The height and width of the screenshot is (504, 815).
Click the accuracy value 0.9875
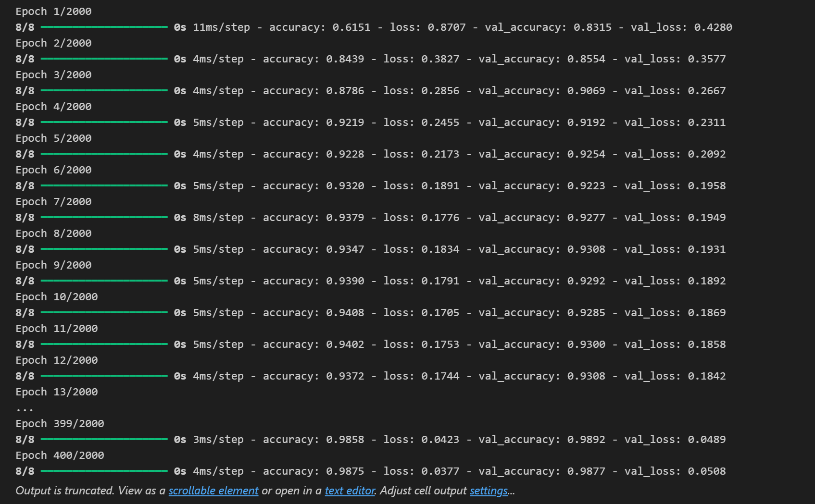pos(345,471)
